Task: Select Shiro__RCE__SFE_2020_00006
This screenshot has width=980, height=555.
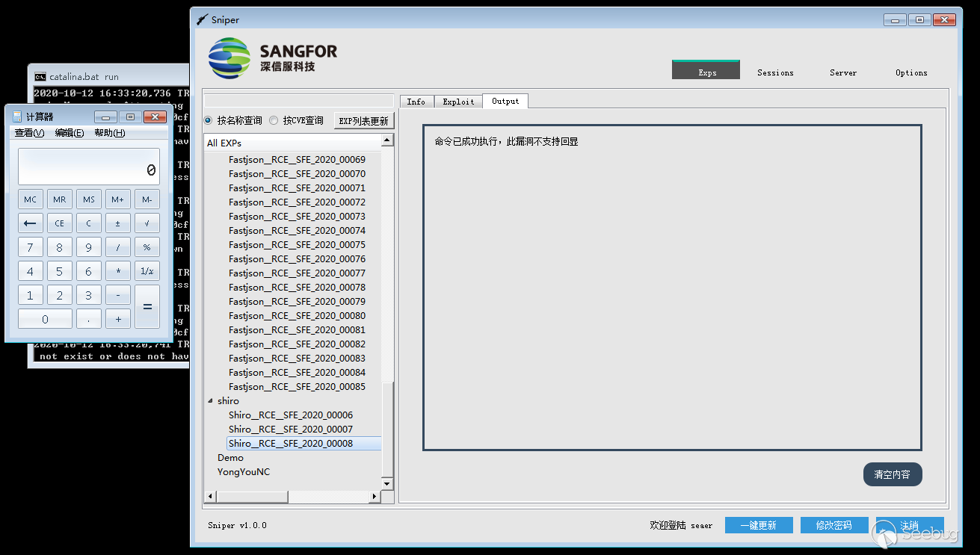Action: coord(291,415)
